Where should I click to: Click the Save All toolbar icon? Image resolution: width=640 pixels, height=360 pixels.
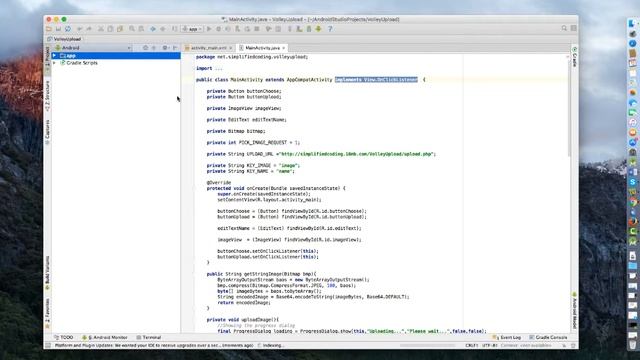tap(58, 29)
